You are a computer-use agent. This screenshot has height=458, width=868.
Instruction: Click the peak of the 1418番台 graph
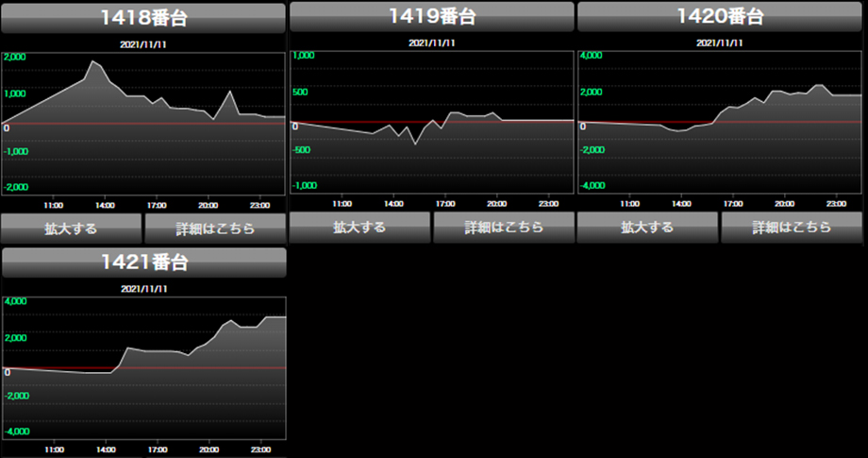click(92, 62)
